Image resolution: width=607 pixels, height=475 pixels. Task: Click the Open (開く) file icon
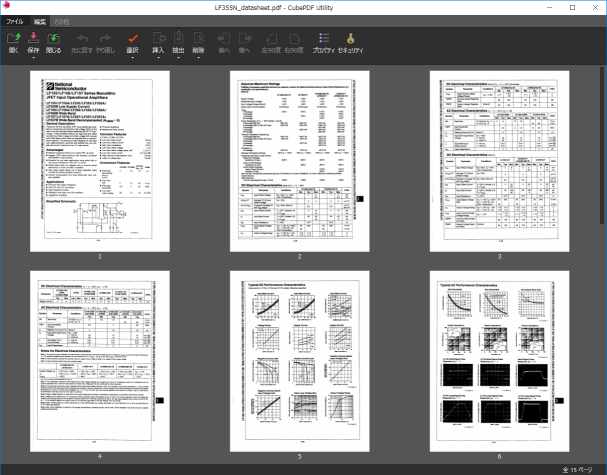pyautogui.click(x=13, y=38)
